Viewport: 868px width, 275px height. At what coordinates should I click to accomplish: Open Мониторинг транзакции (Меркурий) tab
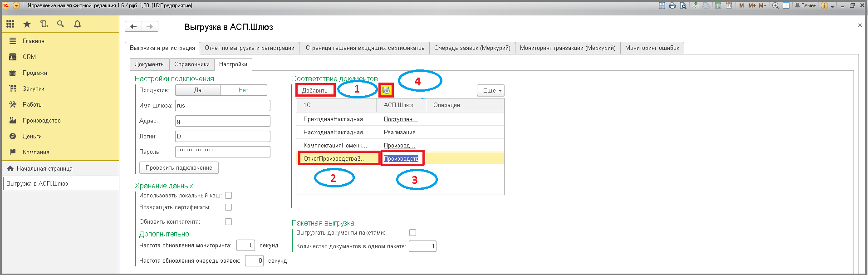pyautogui.click(x=568, y=48)
